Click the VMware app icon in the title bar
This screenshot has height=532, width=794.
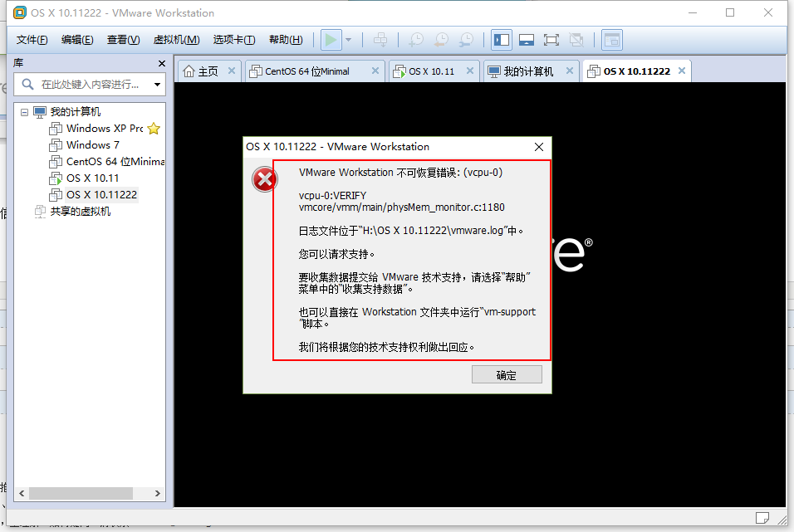tap(20, 12)
